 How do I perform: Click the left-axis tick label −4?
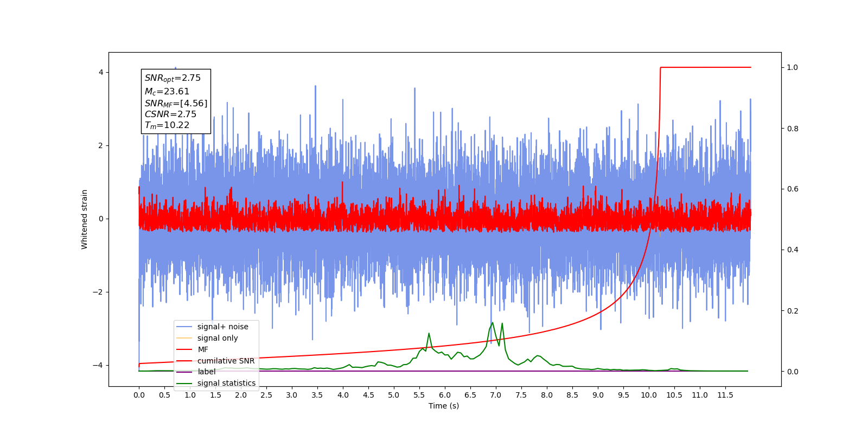pyautogui.click(x=98, y=365)
